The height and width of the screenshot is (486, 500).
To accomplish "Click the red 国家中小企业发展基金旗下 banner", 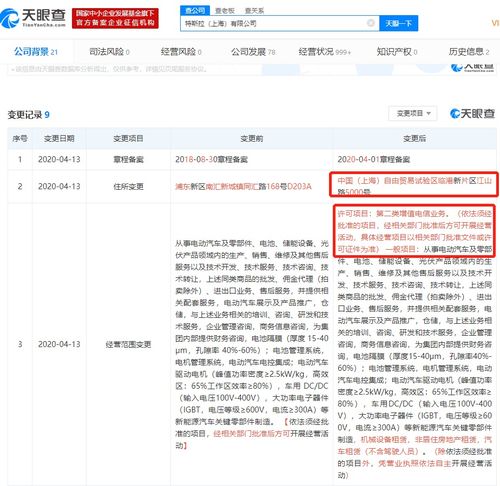I will tap(115, 18).
